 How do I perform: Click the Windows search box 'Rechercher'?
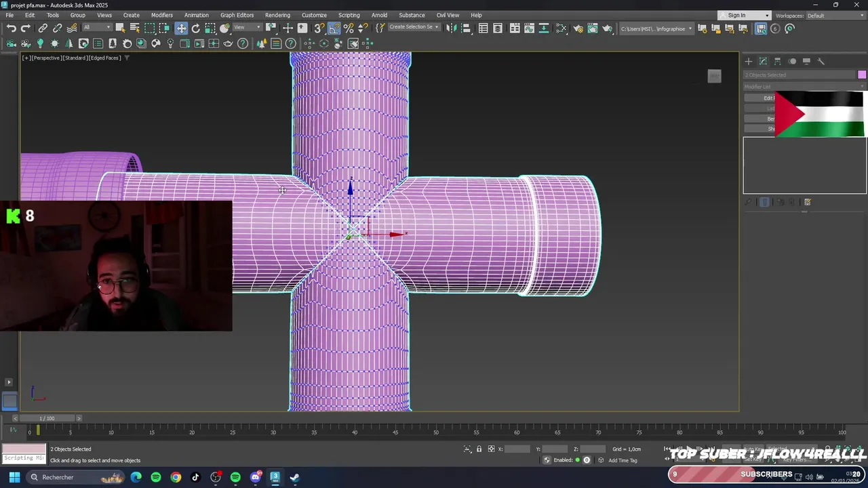(58, 477)
